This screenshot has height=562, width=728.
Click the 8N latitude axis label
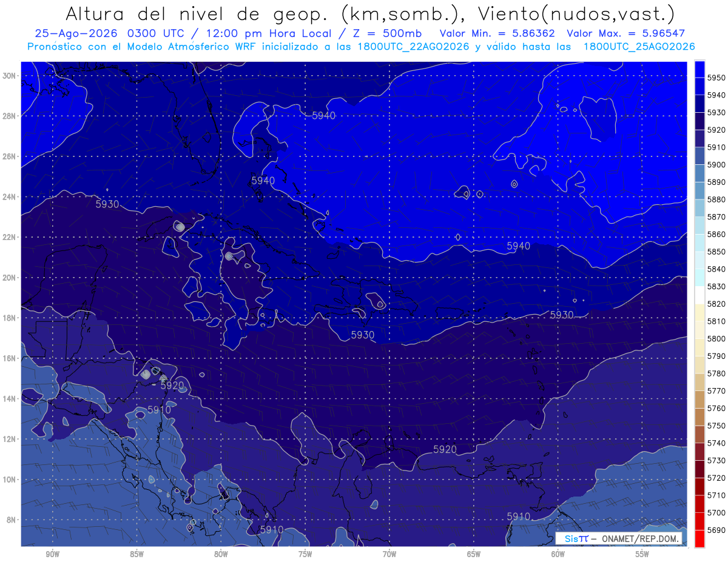coord(12,520)
